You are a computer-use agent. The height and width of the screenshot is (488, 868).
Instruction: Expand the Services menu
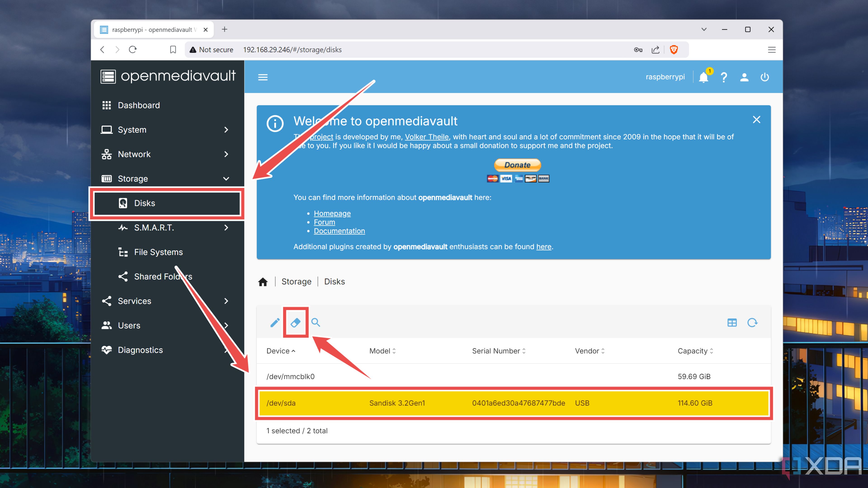click(x=167, y=301)
